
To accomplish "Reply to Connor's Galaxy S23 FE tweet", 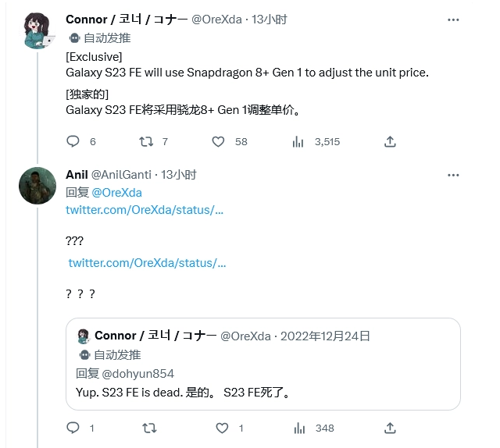I will [x=73, y=141].
